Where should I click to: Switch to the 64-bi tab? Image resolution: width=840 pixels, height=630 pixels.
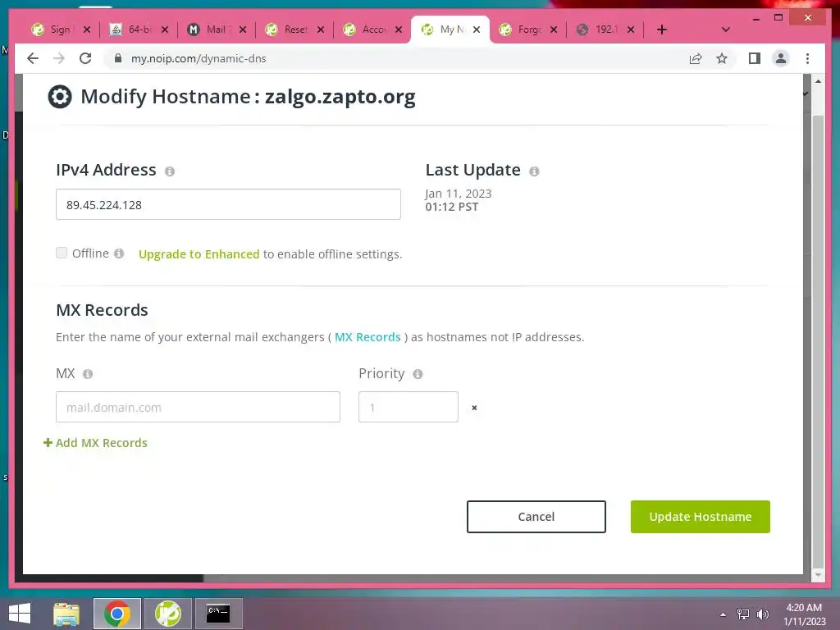tap(138, 30)
